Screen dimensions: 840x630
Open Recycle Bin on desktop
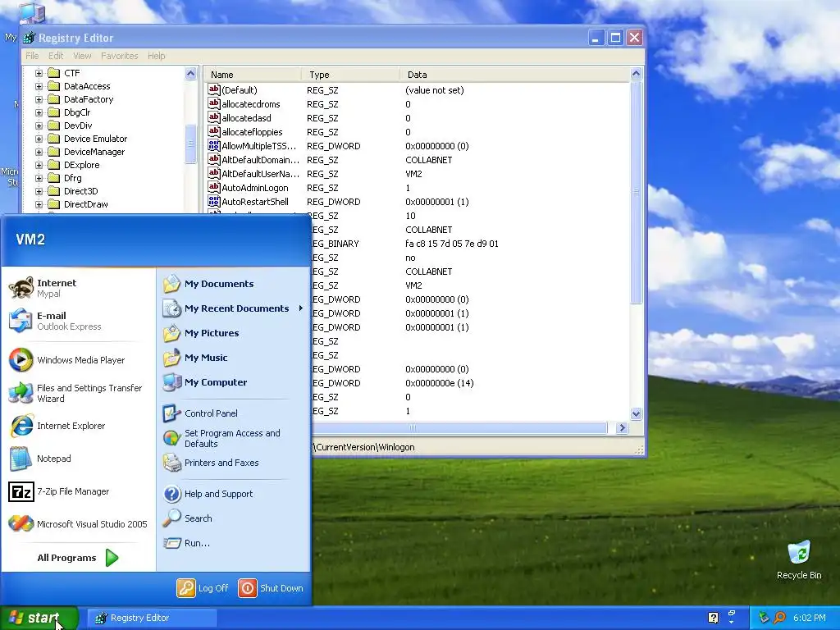(799, 560)
